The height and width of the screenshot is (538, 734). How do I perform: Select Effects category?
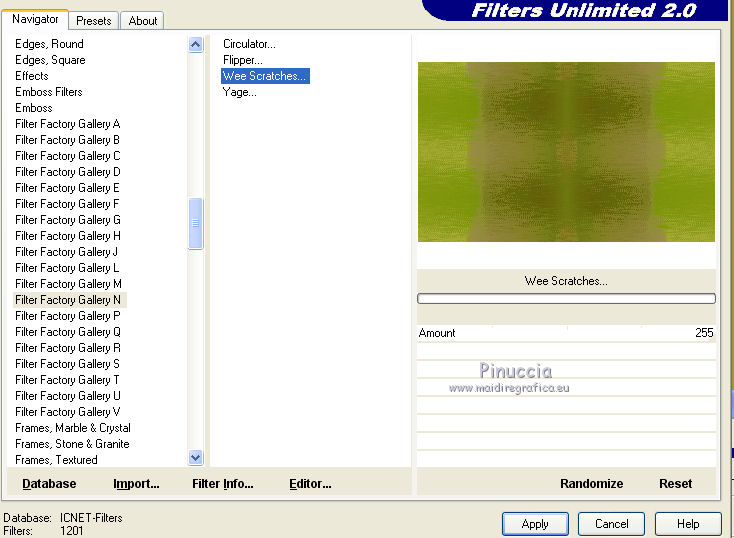[31, 76]
